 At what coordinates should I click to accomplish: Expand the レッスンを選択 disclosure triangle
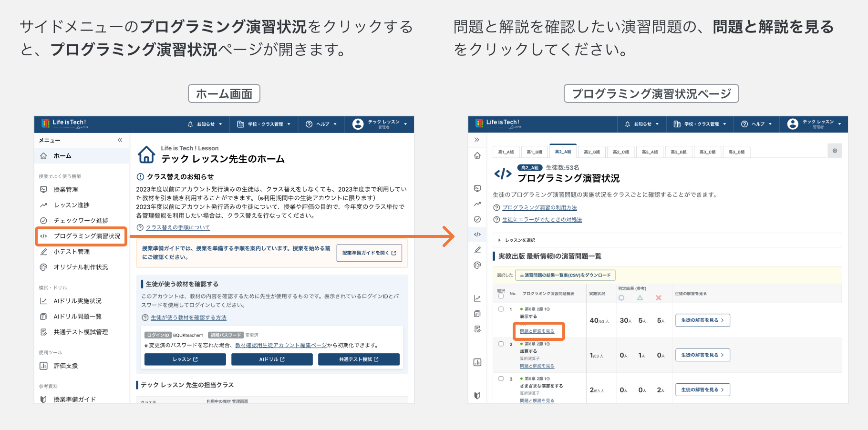[499, 240]
